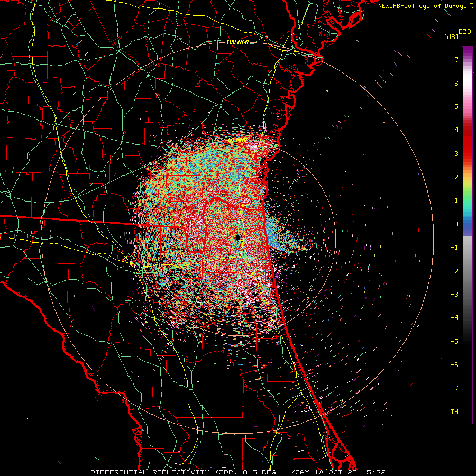This screenshot has width=476, height=476.
Task: Pick the color scale tick labeled -1
Action: 454,248
